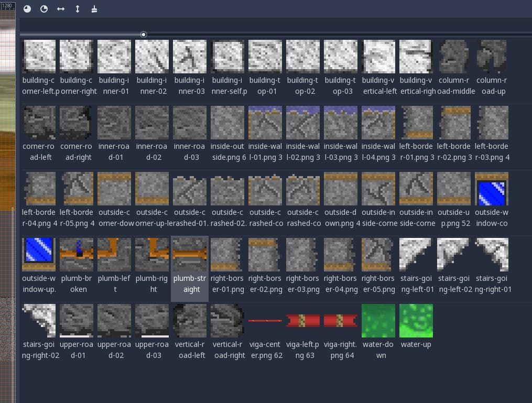Pick the viga-center red beam tile
Viewport: 532px width, 403px height.
click(265, 332)
